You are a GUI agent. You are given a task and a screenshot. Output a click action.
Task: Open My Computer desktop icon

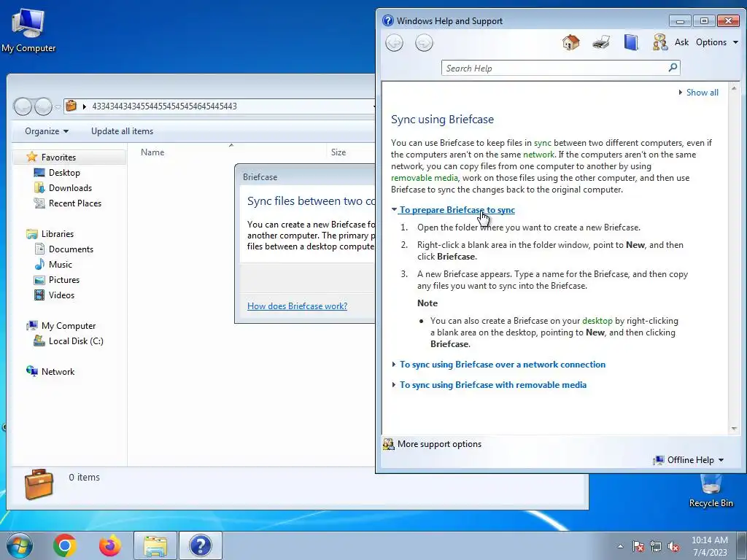[28, 30]
